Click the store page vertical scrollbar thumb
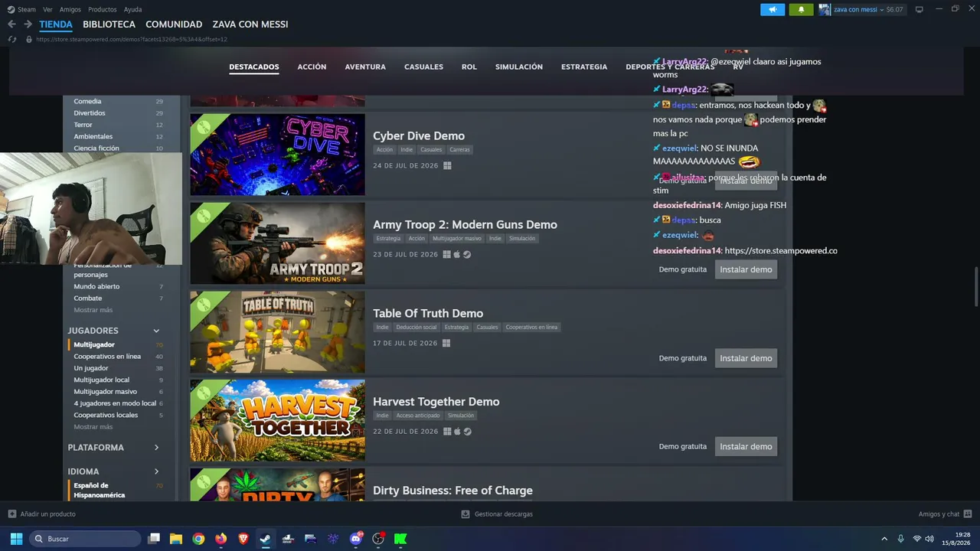The height and width of the screenshot is (551, 980). pos(975,287)
